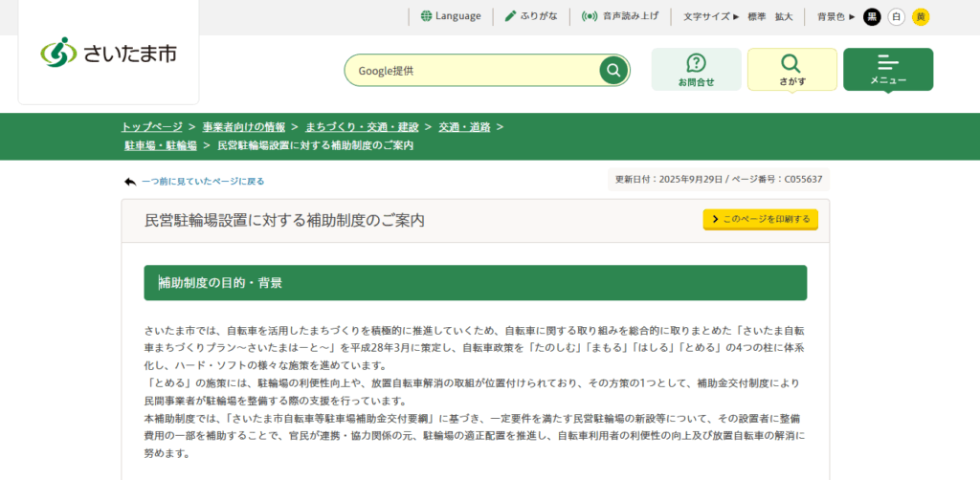Viewport: 980px width, 480px height.
Task: Set text size to 標準
Action: click(756, 16)
